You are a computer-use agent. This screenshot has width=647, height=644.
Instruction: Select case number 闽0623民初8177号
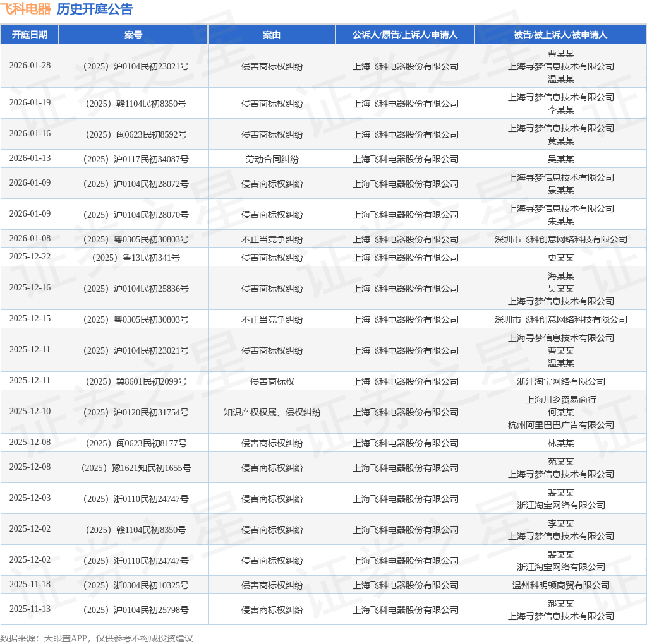[136, 443]
